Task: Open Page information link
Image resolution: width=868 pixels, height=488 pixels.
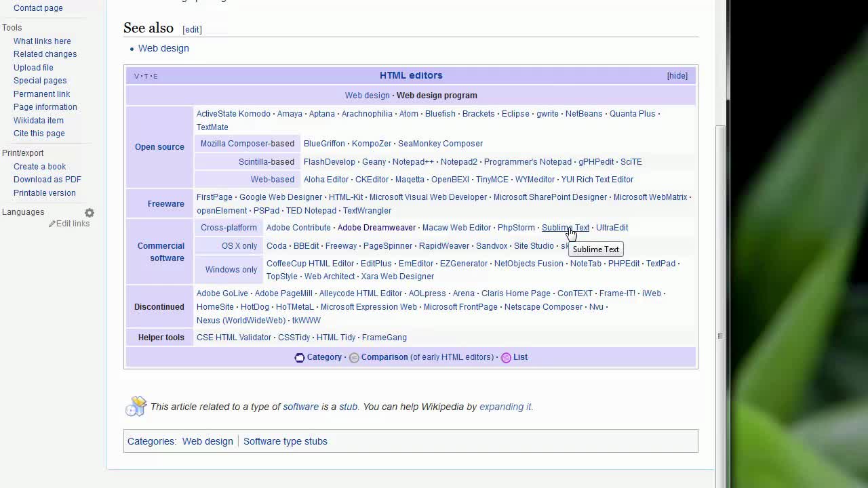Action: (45, 107)
